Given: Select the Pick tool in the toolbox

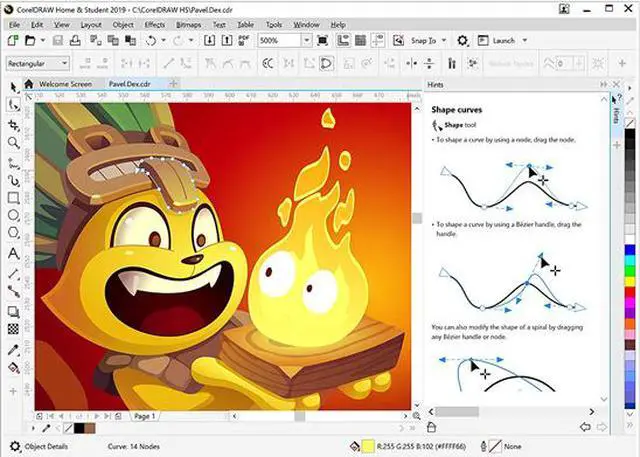Looking at the screenshot, I should [x=13, y=87].
